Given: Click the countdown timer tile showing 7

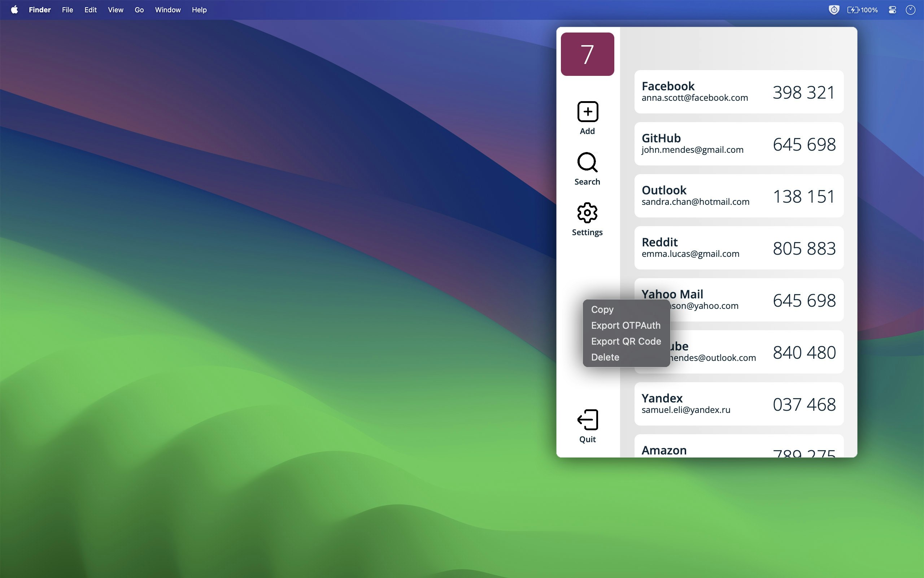Looking at the screenshot, I should pyautogui.click(x=587, y=54).
